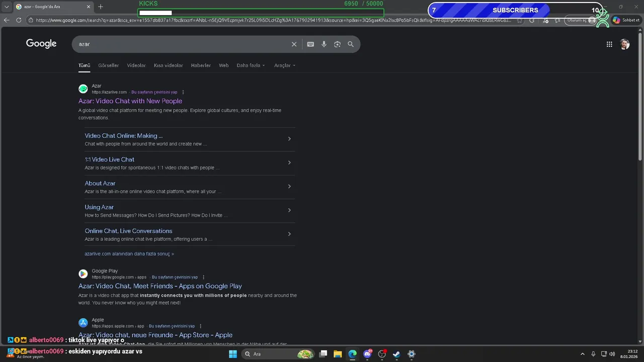Translate Google Play result via 'Bu sayfanın çevirisini yap'
This screenshot has width=644, height=362.
pyautogui.click(x=175, y=278)
